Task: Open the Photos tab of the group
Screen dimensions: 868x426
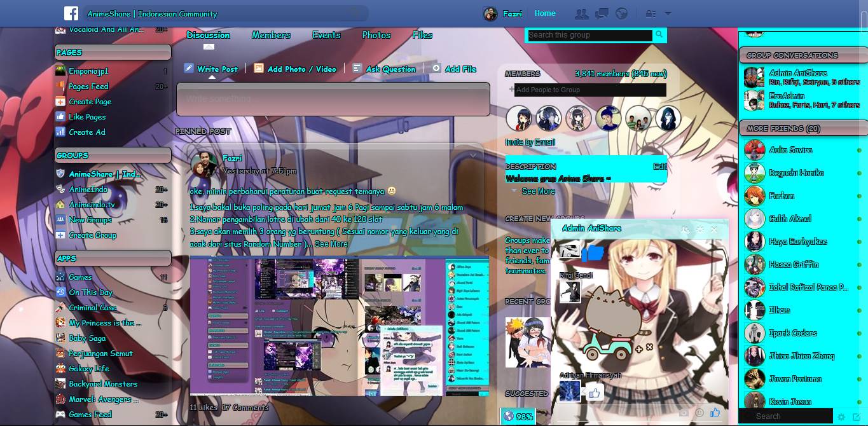Action: tap(376, 35)
